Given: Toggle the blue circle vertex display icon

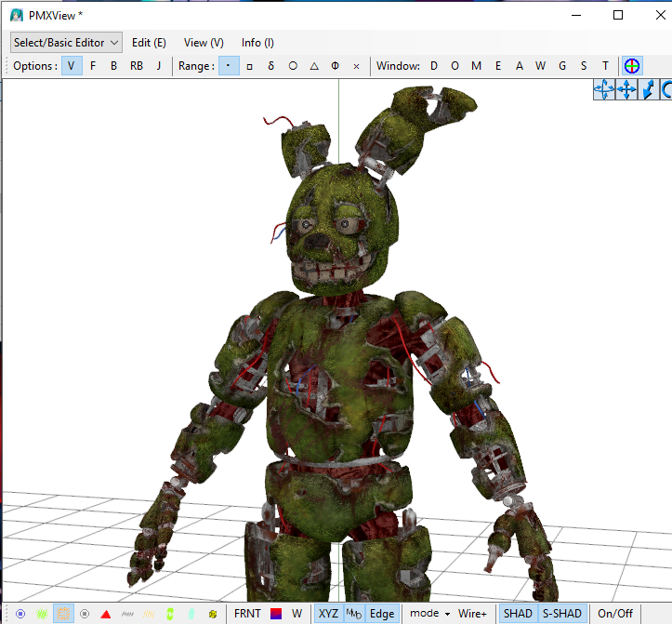Looking at the screenshot, I should 20,614.
